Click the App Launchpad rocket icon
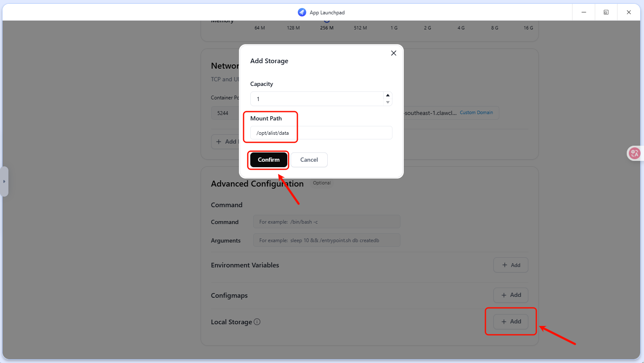The image size is (644, 363). [302, 12]
